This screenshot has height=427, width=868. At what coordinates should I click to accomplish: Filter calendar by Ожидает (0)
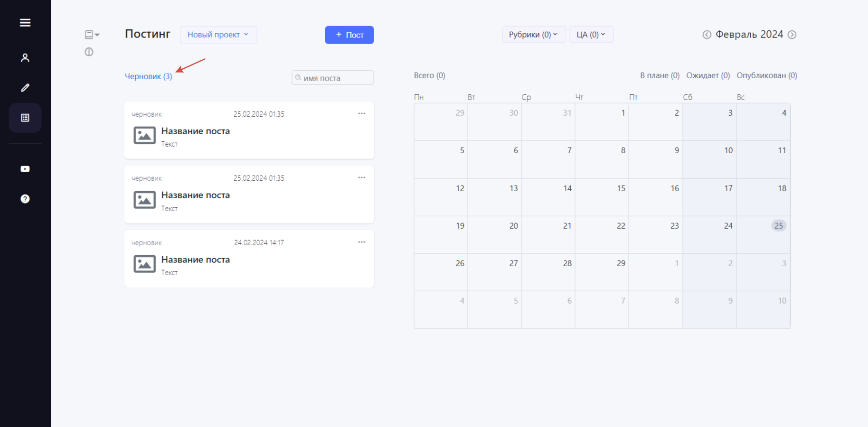click(x=708, y=75)
